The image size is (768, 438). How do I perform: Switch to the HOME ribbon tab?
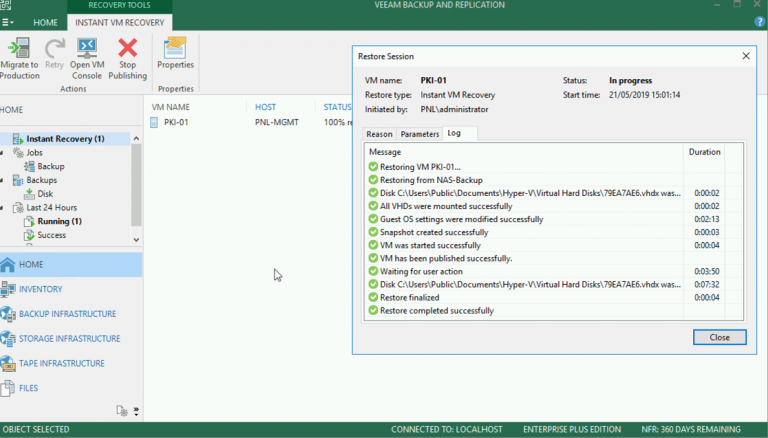pos(45,23)
